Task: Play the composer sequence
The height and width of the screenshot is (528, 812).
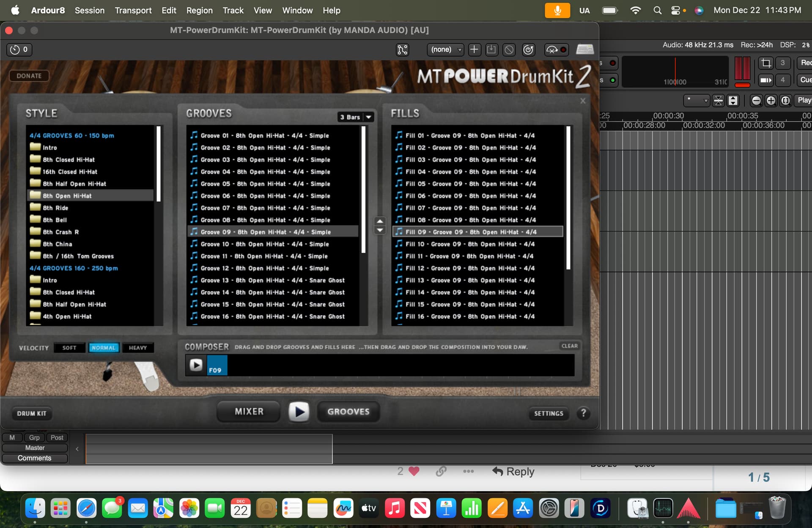Action: tap(196, 365)
